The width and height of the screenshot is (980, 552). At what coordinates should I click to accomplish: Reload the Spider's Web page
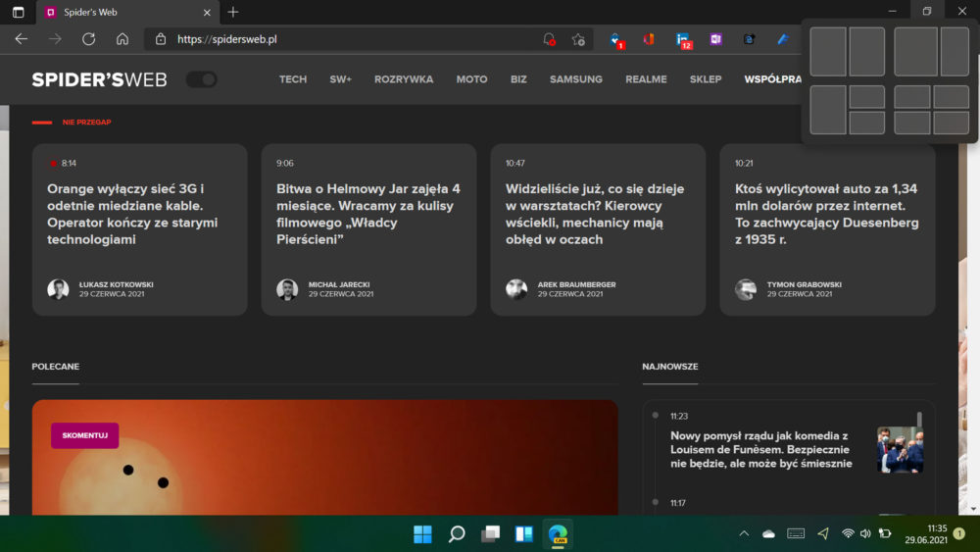pyautogui.click(x=89, y=39)
